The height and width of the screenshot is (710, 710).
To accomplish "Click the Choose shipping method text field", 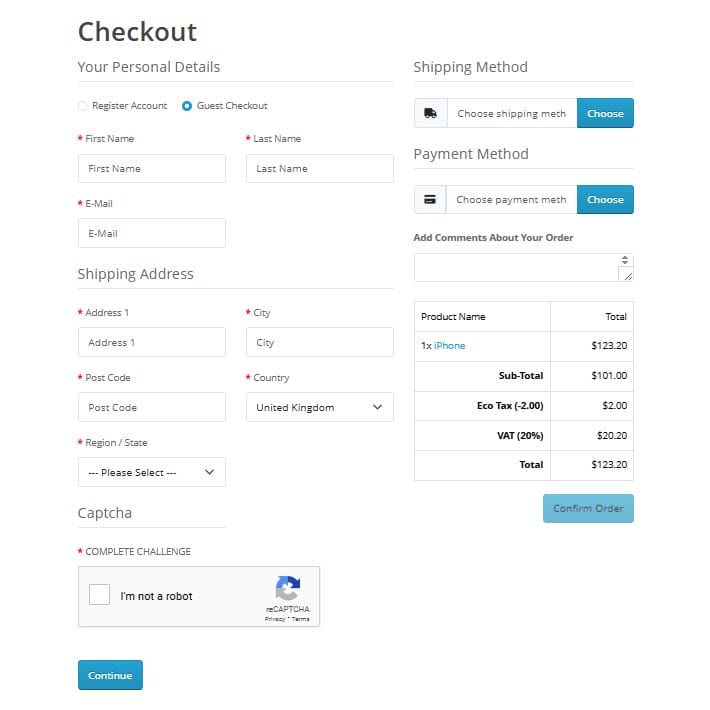I will click(x=512, y=113).
